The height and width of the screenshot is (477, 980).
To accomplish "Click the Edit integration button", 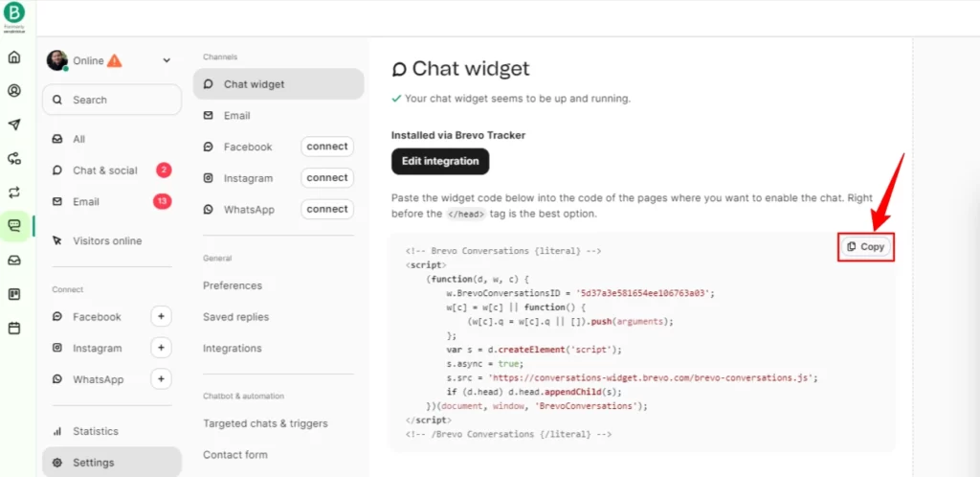I will click(440, 161).
